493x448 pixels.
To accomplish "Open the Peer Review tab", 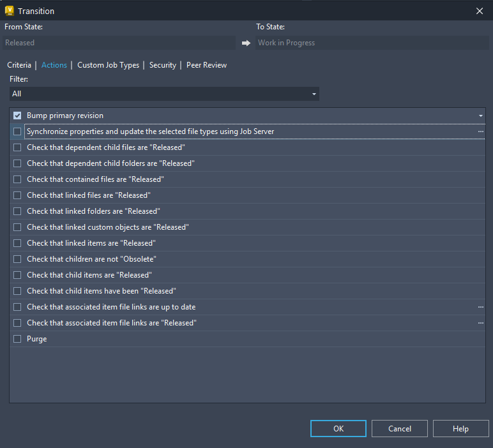I will coord(206,65).
